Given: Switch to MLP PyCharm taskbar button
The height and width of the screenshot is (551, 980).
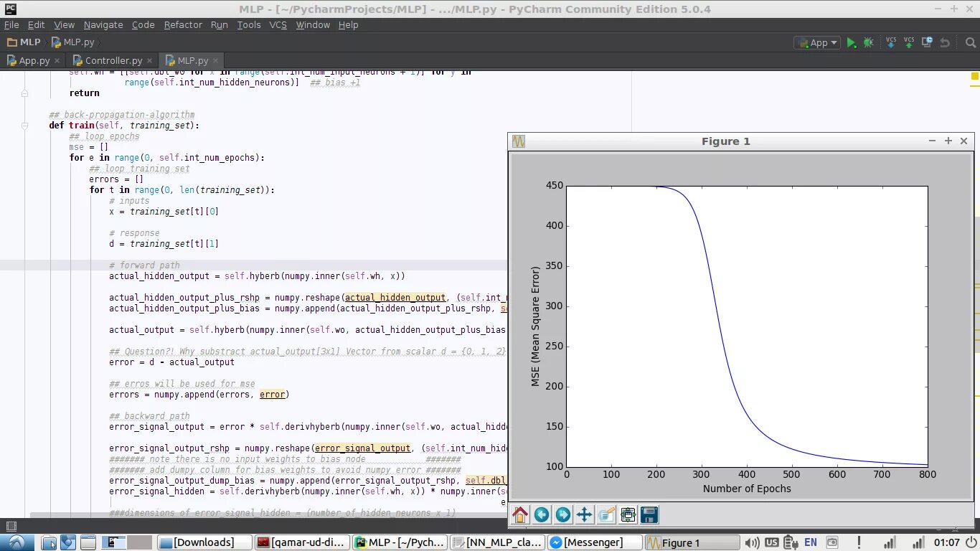Looking at the screenshot, I should pyautogui.click(x=400, y=542).
